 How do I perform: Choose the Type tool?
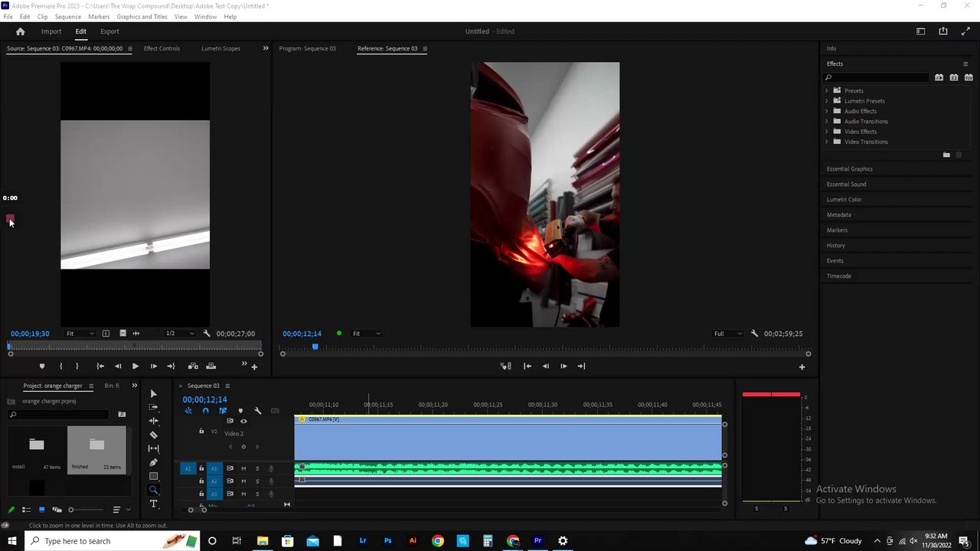coord(153,504)
